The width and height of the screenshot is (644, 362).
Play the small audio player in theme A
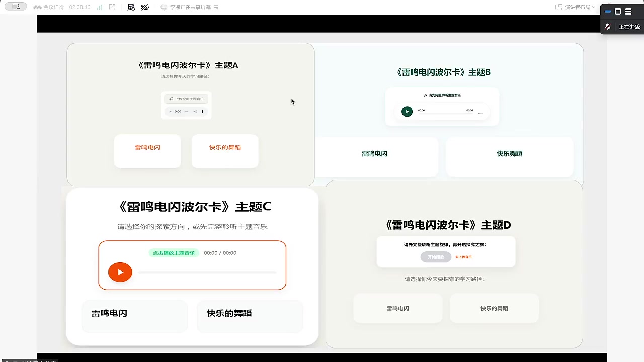170,111
